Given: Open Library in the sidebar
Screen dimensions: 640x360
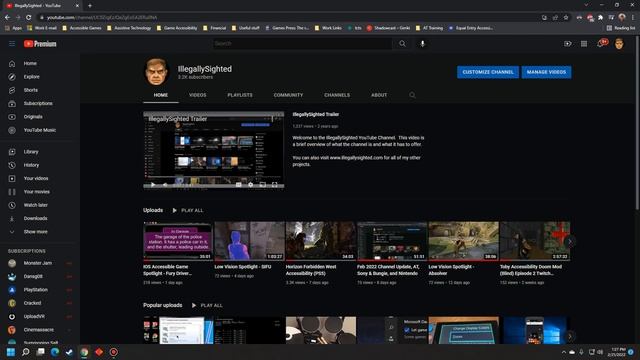Looking at the screenshot, I should [40, 152].
